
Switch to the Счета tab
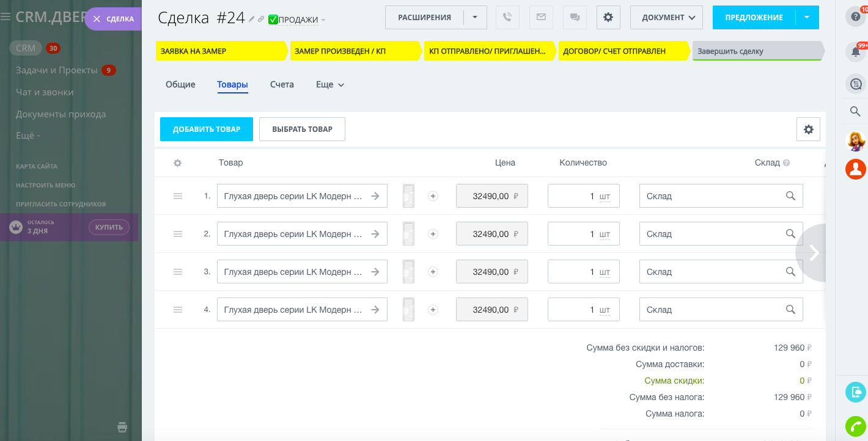[282, 84]
